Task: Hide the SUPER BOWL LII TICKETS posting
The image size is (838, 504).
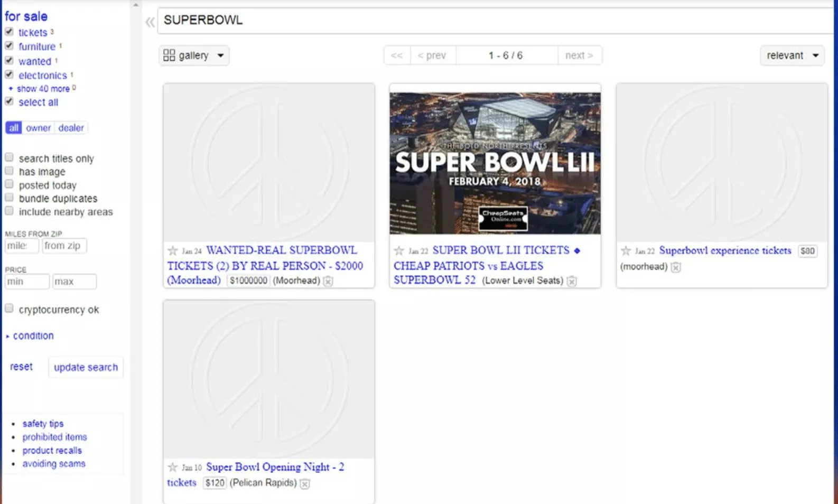Action: click(572, 281)
